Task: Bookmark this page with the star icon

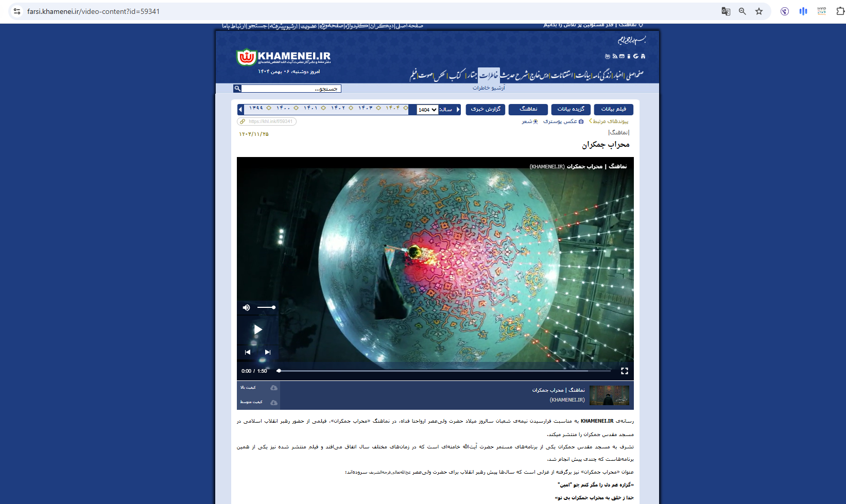Action: point(758,11)
